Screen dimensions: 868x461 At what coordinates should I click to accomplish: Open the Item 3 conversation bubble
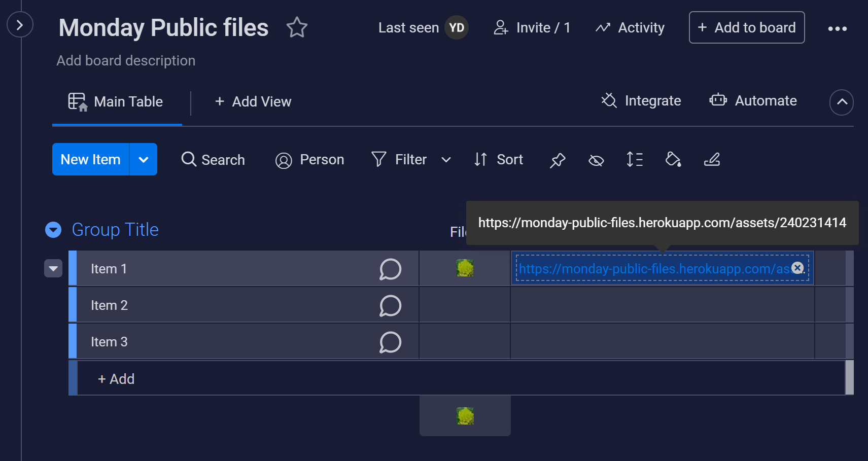pyautogui.click(x=390, y=342)
